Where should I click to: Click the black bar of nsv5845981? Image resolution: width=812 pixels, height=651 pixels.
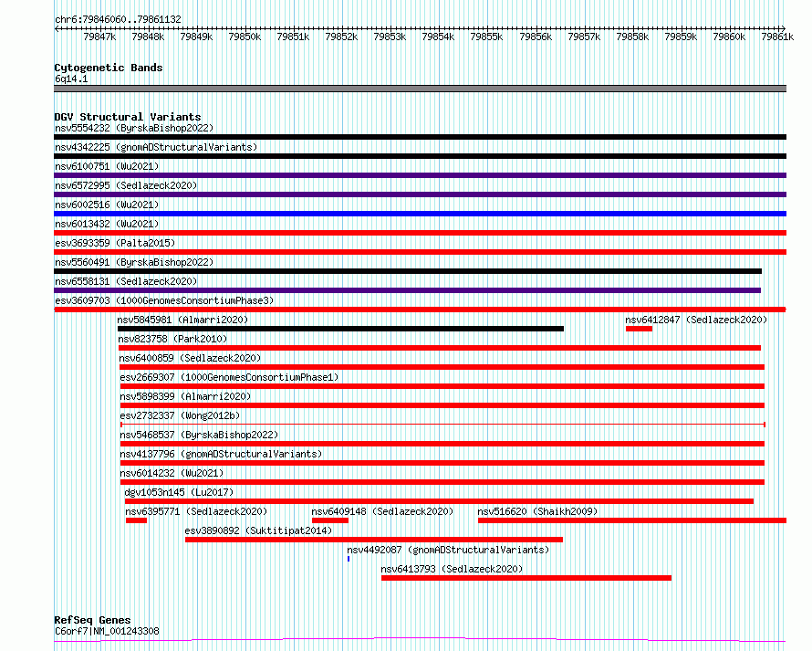point(340,329)
